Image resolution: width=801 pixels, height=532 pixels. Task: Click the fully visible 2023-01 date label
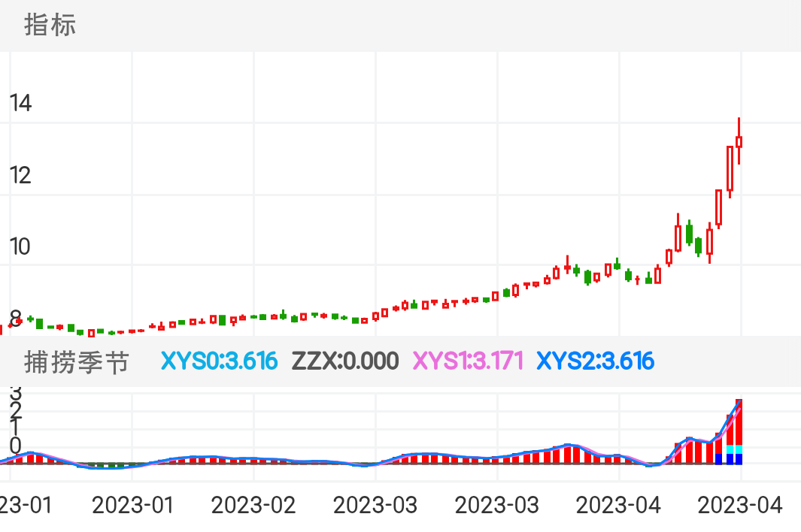tap(132, 505)
